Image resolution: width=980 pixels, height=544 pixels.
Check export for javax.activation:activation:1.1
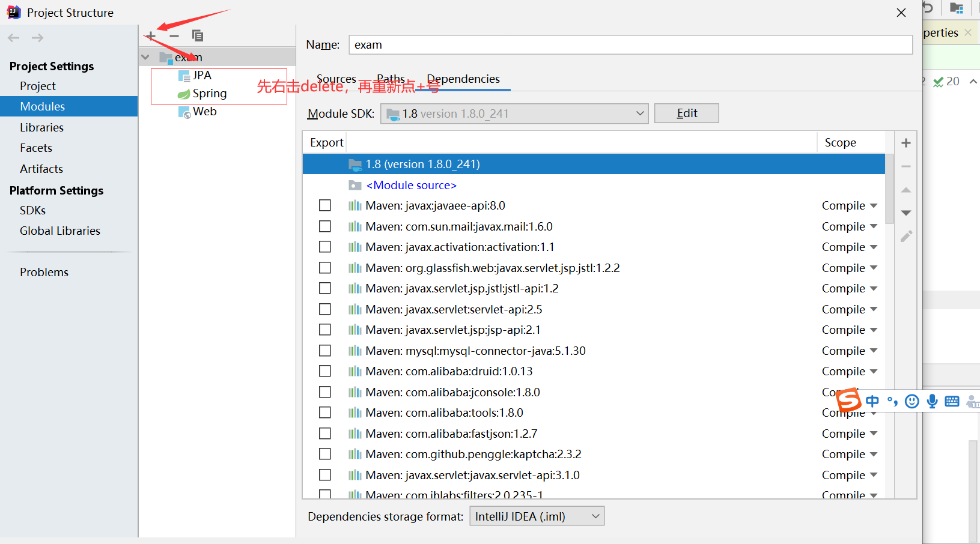325,247
